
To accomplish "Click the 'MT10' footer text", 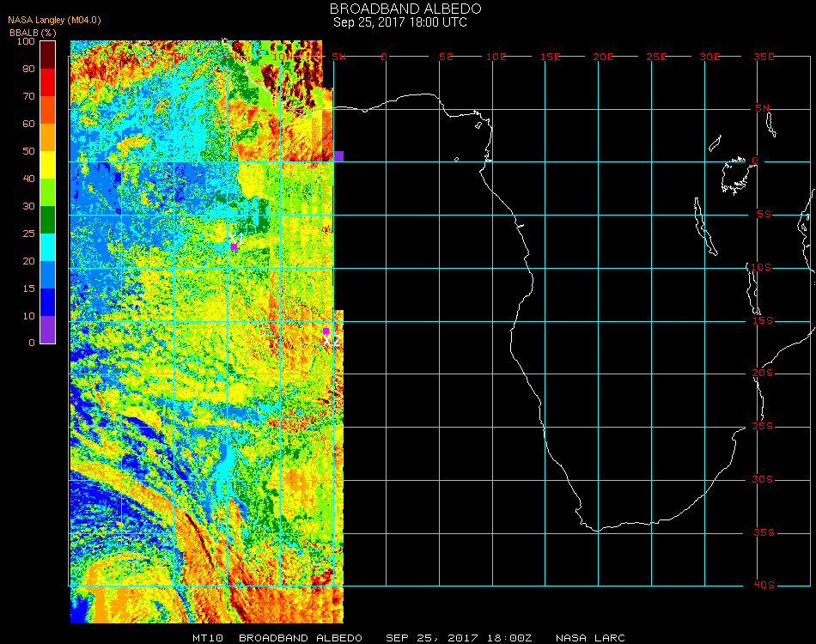I will 208,638.
